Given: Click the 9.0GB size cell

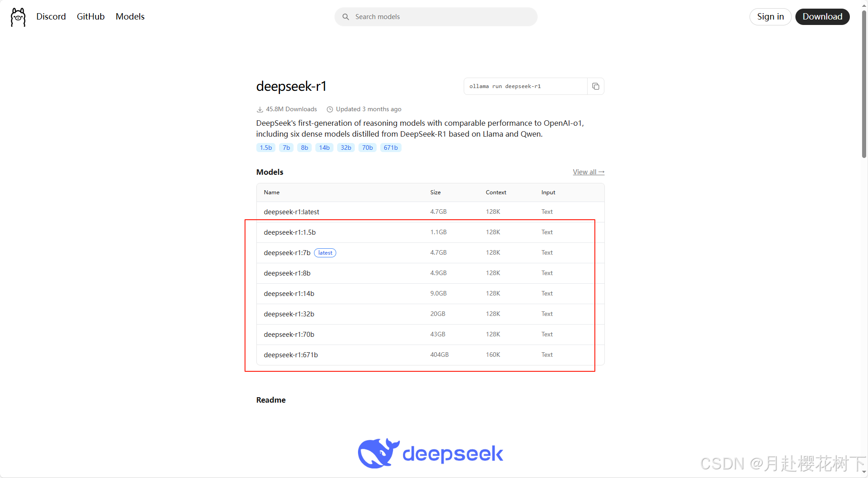Looking at the screenshot, I should coord(438,294).
